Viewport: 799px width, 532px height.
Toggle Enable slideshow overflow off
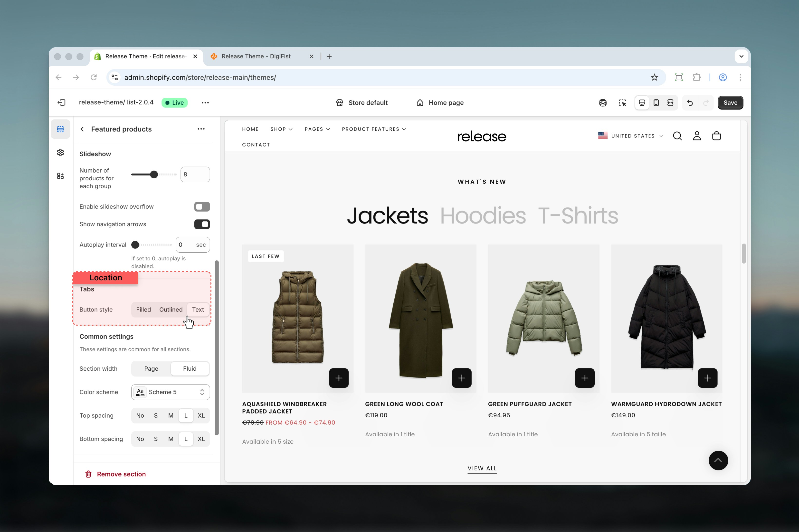coord(202,206)
